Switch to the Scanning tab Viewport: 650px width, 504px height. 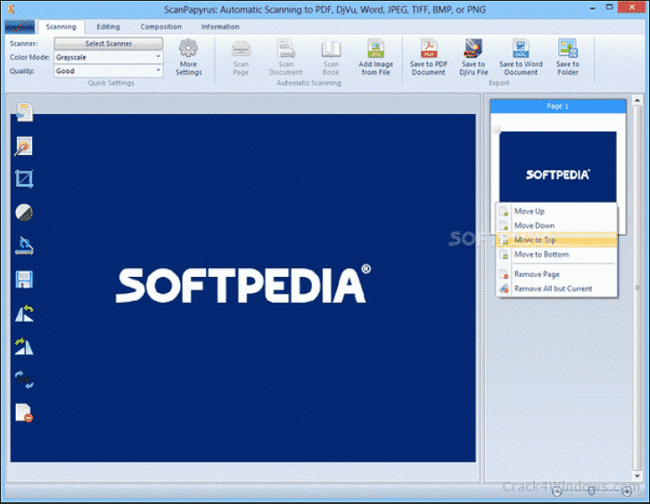(x=61, y=27)
